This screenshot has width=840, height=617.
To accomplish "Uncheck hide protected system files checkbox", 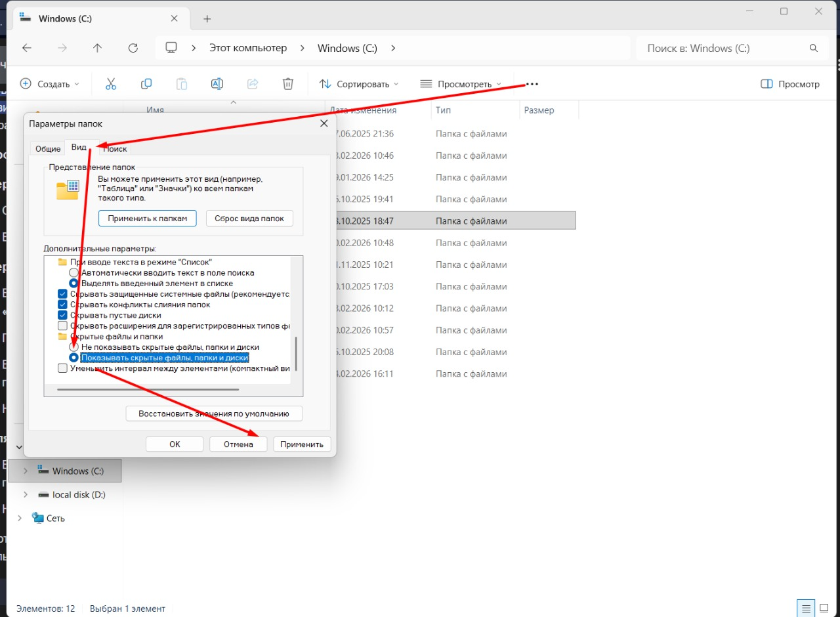I will tap(62, 294).
